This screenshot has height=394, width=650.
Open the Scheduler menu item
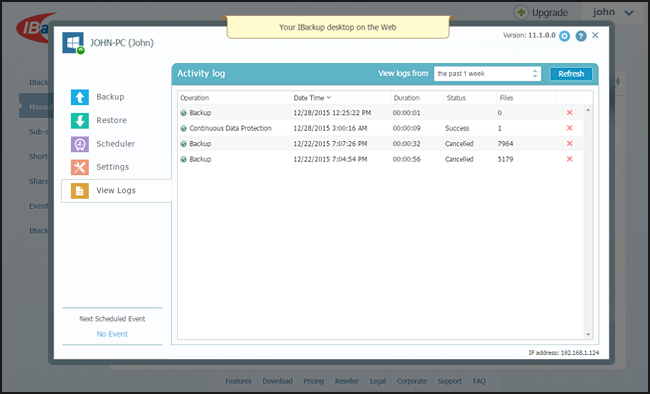[x=115, y=144]
